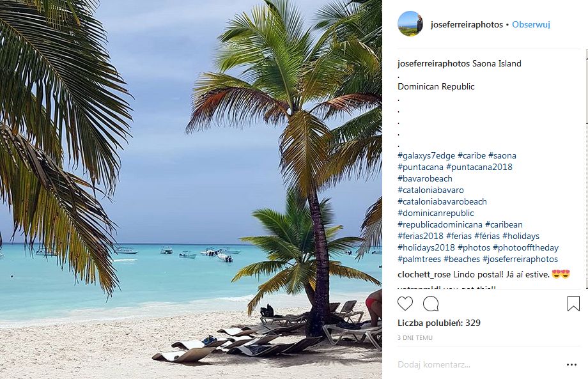Open the #puntacana2018 hashtag

(x=479, y=167)
